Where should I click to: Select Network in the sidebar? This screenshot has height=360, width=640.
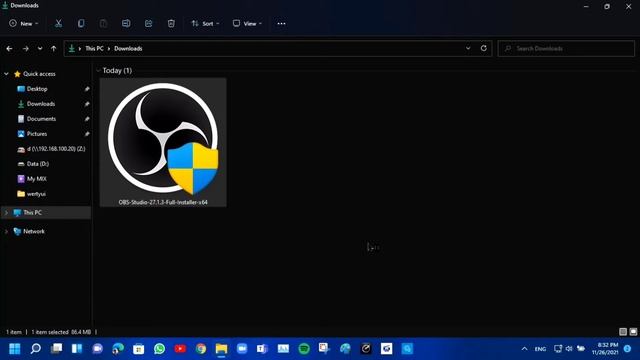click(x=33, y=231)
